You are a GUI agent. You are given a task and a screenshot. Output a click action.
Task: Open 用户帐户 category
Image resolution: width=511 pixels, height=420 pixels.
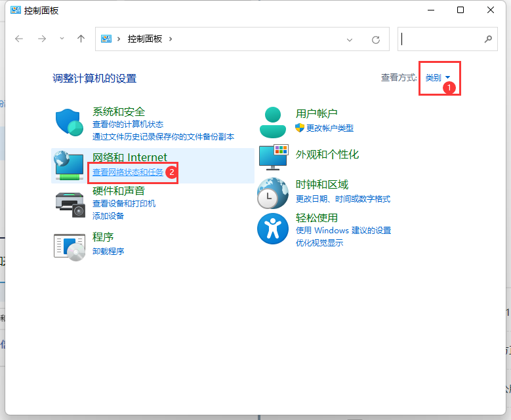316,113
